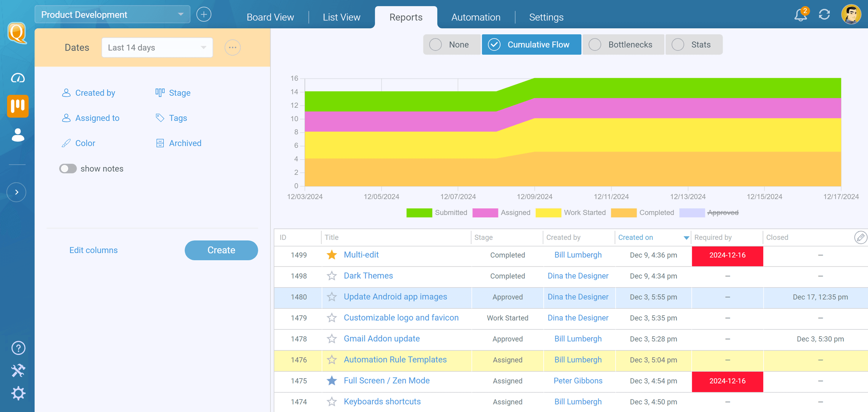Switch to the Board View tab
Screen dimensions: 868x412
(270, 17)
